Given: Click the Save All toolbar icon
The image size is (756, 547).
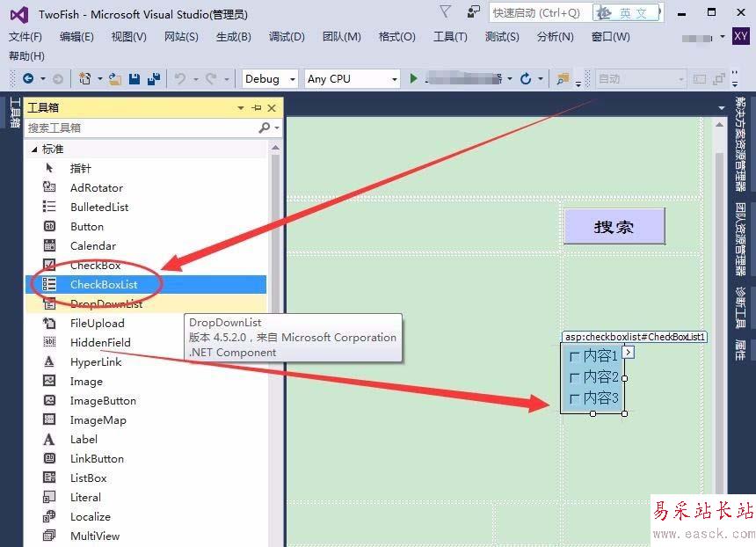Looking at the screenshot, I should [x=154, y=78].
